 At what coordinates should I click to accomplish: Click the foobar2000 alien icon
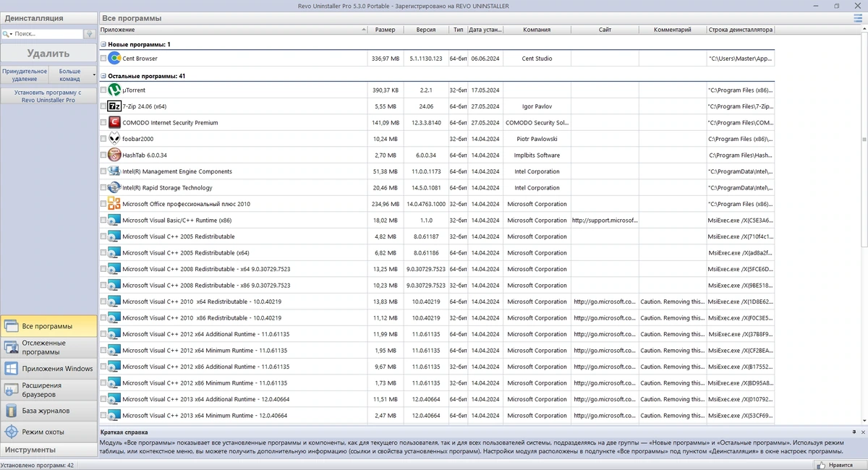(114, 139)
